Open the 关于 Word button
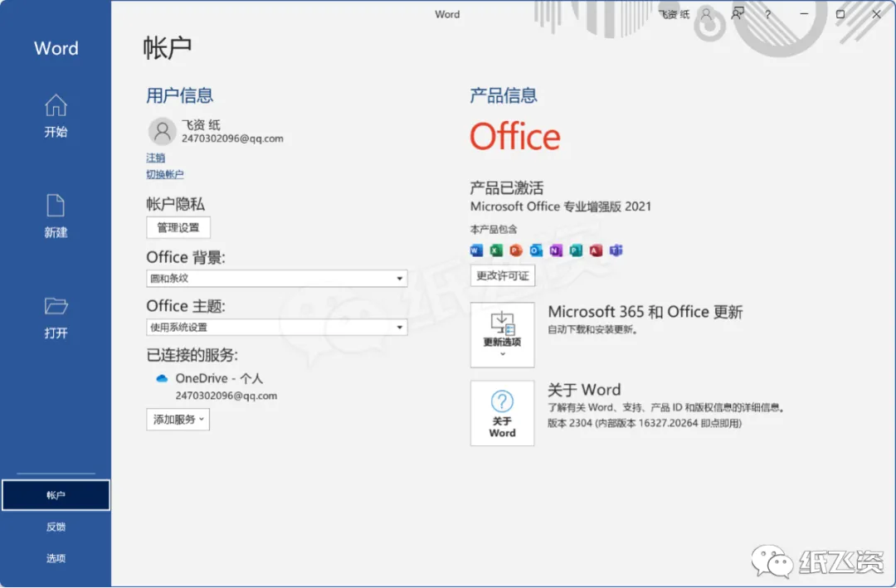The width and height of the screenshot is (896, 588). pos(502,413)
